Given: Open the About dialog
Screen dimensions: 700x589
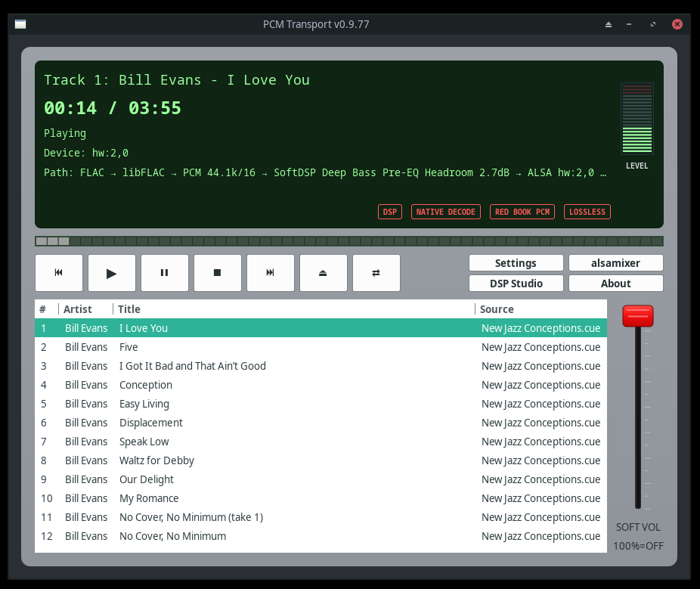Looking at the screenshot, I should tap(615, 283).
